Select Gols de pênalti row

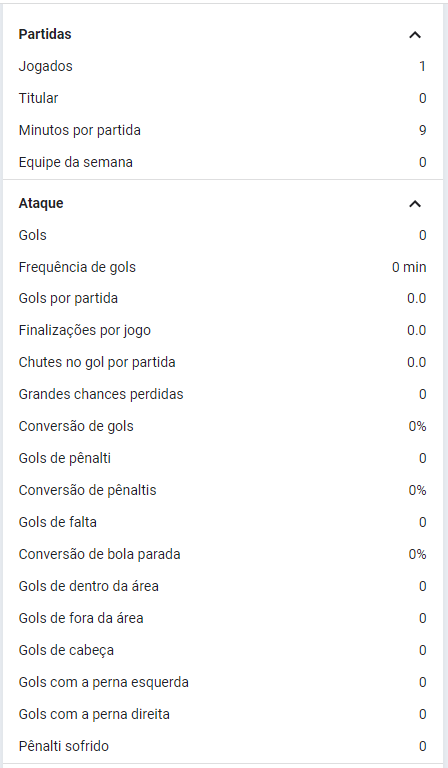[222, 458]
